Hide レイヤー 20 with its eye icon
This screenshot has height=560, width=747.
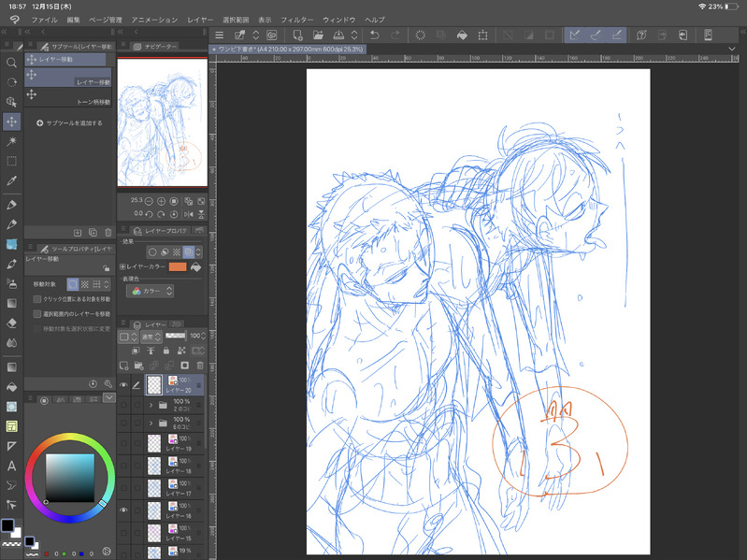(x=123, y=384)
